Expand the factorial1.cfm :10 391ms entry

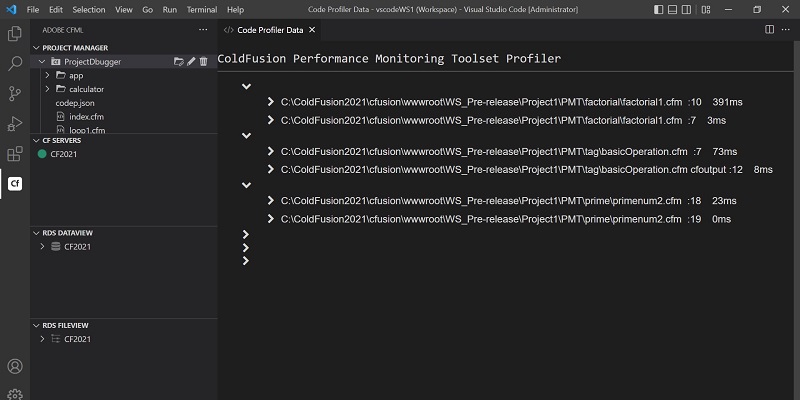271,102
